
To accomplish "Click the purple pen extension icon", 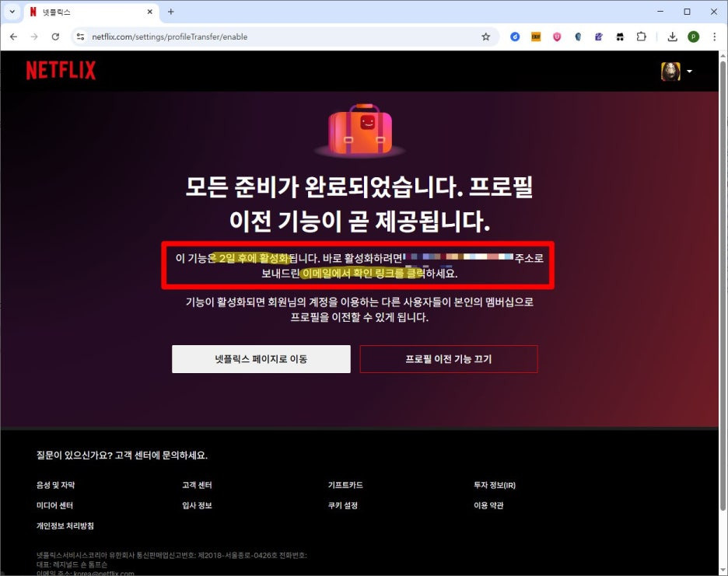I will (599, 37).
